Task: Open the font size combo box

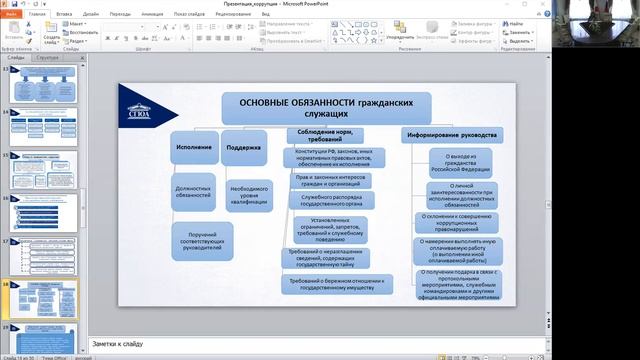Action: 153,27
